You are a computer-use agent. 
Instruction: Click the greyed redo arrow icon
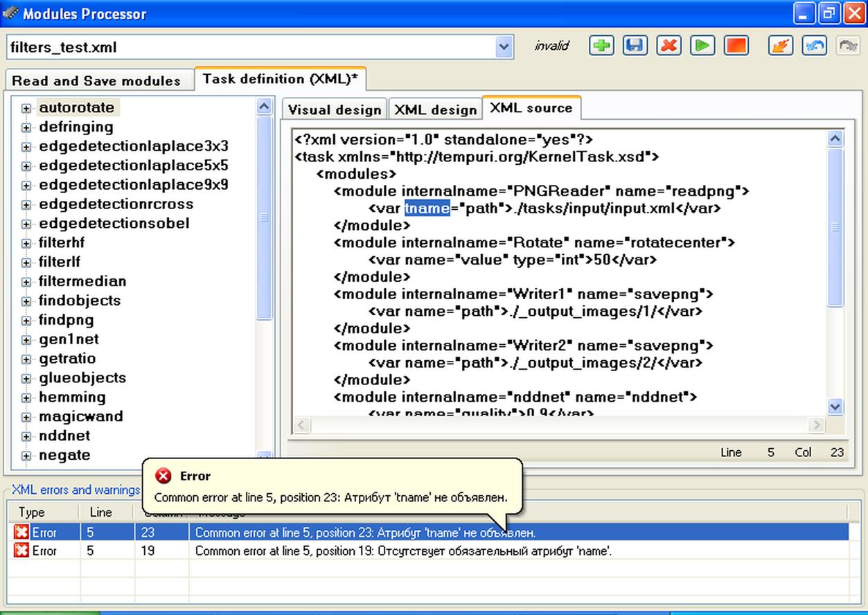pos(848,46)
